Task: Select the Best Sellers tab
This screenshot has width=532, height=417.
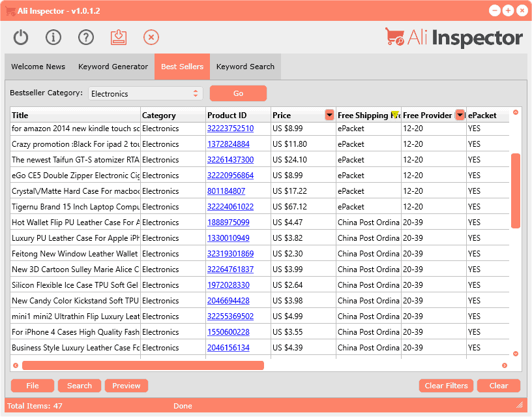Action: point(182,67)
